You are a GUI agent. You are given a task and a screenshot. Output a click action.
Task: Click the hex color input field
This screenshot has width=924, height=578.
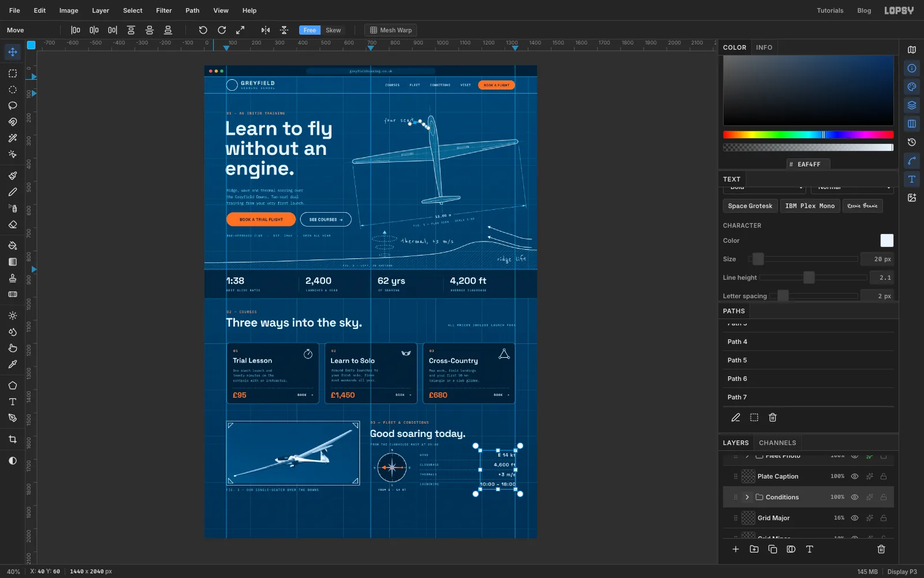coord(808,164)
